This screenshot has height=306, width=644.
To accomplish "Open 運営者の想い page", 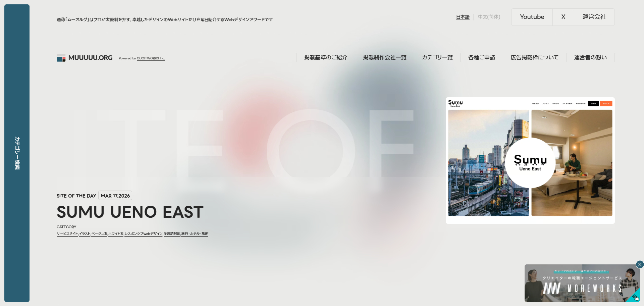I will (590, 57).
